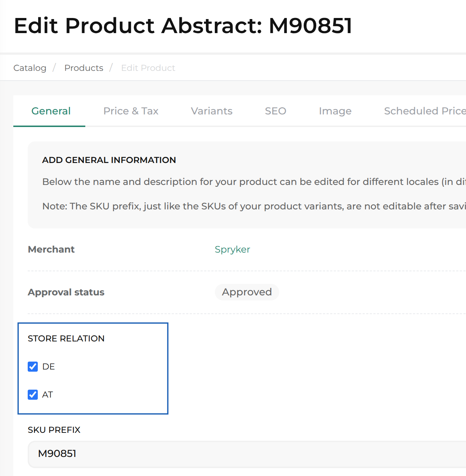Show the Scheduled Prices tab
Image resolution: width=466 pixels, height=476 pixels.
[425, 111]
